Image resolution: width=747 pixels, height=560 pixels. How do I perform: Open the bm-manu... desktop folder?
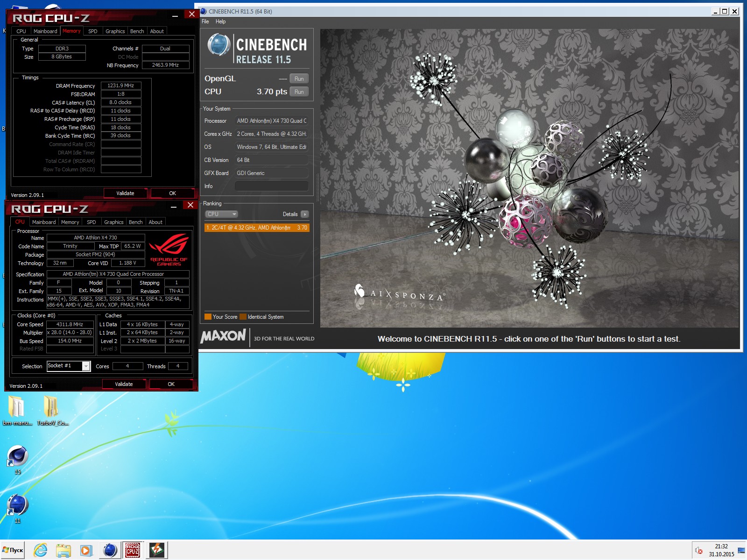tap(17, 410)
